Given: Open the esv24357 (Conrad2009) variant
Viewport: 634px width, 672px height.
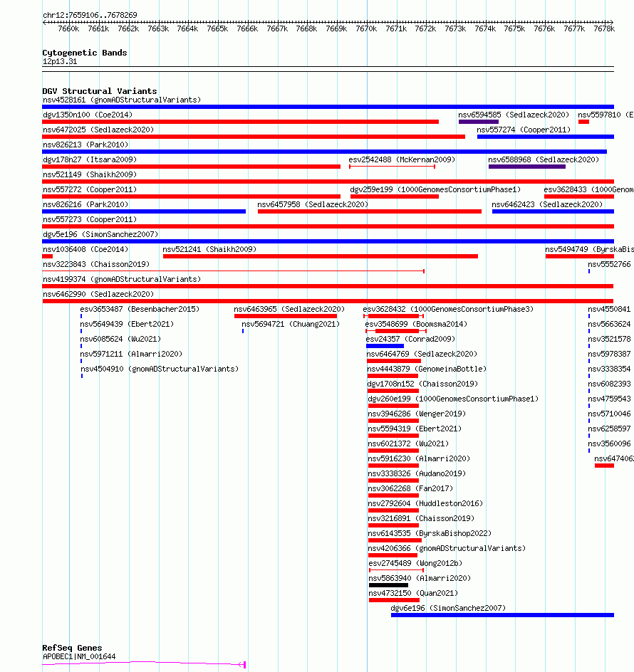Looking at the screenshot, I should pyautogui.click(x=385, y=346).
